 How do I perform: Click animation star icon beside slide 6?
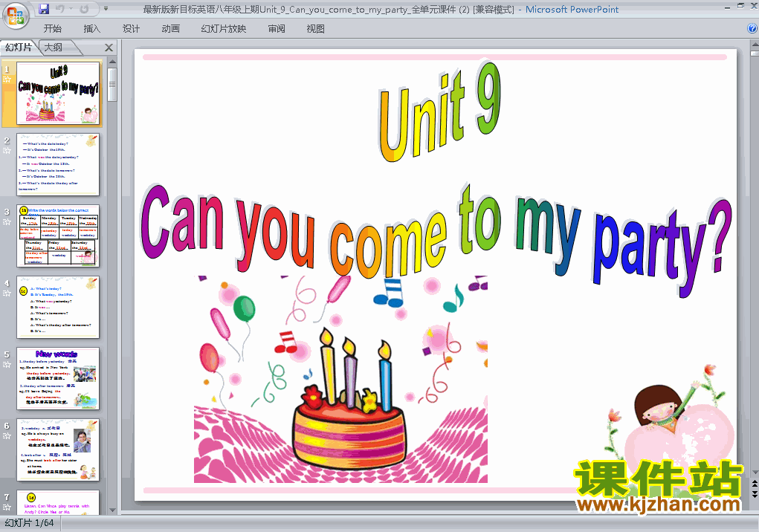7,436
